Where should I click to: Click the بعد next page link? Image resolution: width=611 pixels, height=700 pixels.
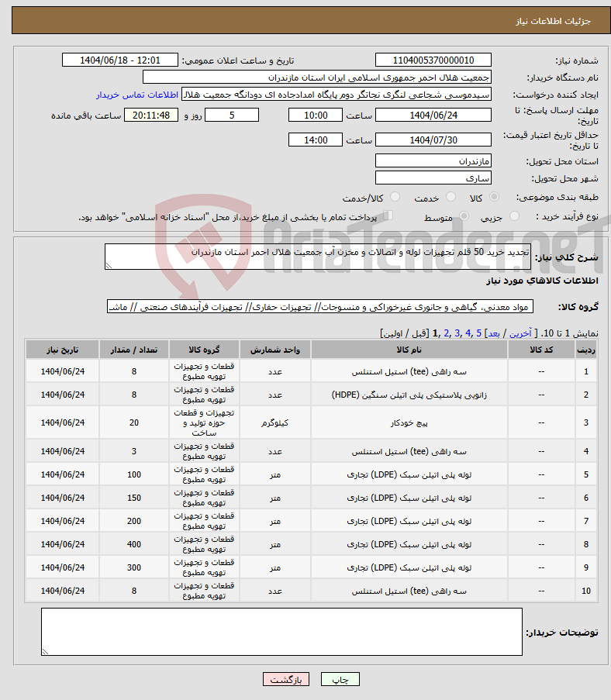pos(494,333)
